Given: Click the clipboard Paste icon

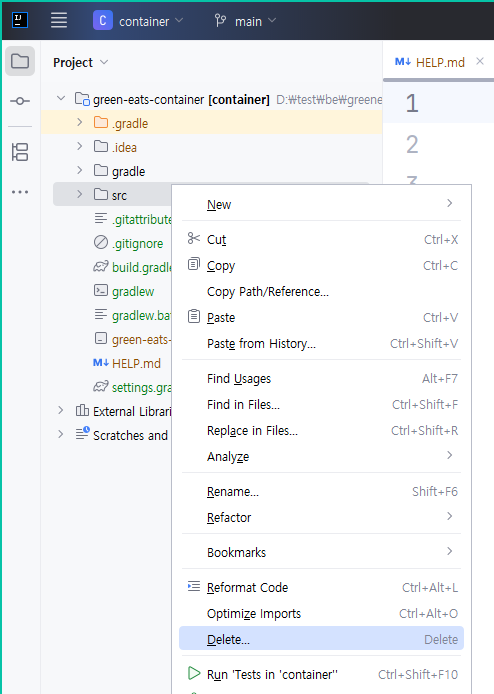Looking at the screenshot, I should pos(194,316).
